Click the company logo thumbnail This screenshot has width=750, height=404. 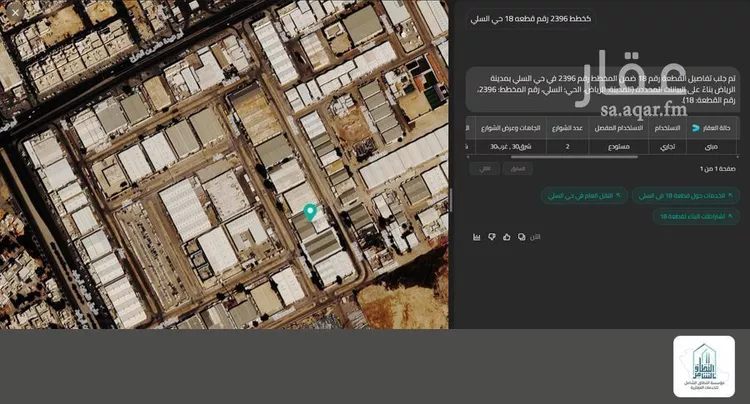point(704,366)
